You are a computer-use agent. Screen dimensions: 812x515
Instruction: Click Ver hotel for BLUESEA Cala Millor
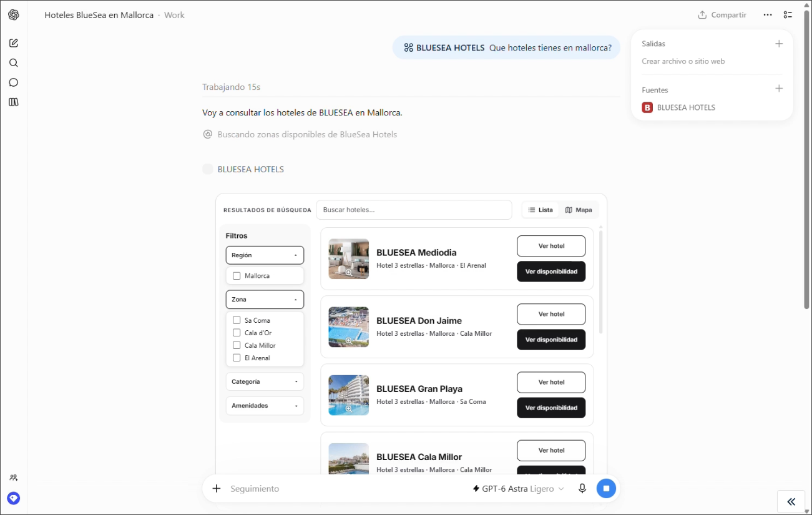[551, 450]
